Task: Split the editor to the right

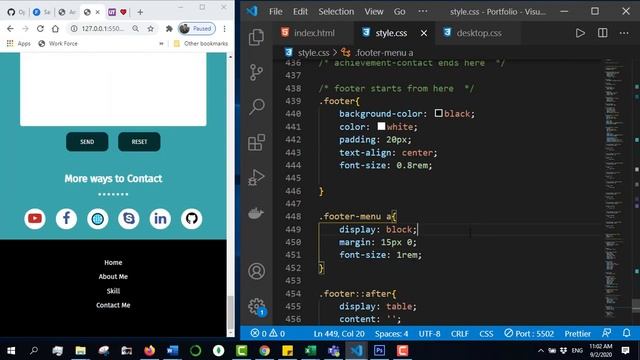Action: coord(602,33)
